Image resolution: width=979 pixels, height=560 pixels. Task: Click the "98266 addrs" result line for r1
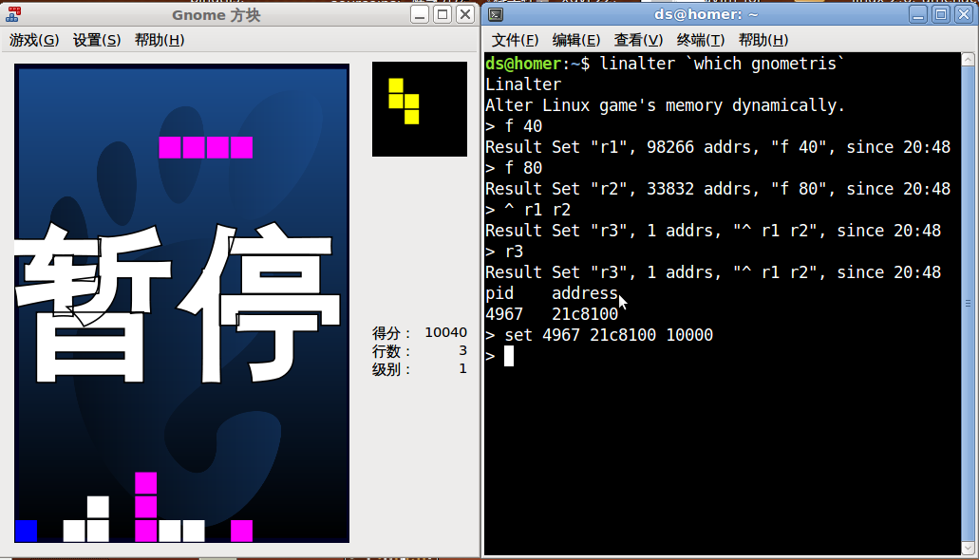718,147
